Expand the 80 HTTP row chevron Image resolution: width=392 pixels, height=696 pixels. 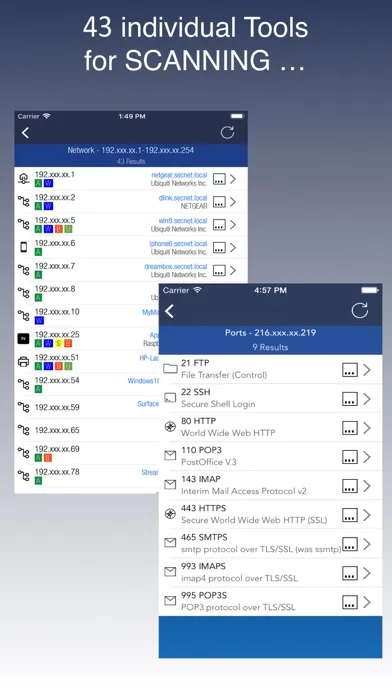367,428
